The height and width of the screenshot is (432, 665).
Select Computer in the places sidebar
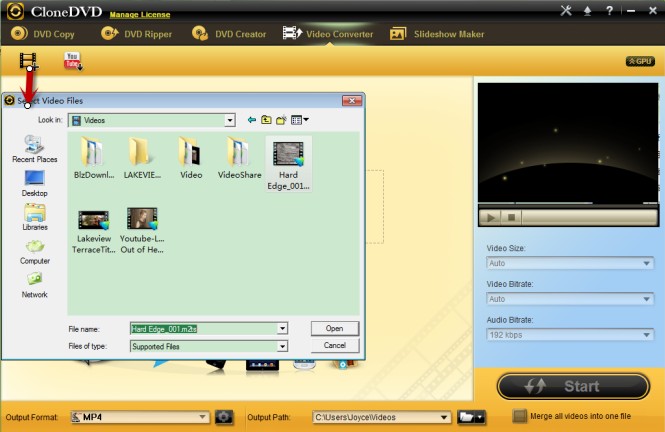(34, 252)
